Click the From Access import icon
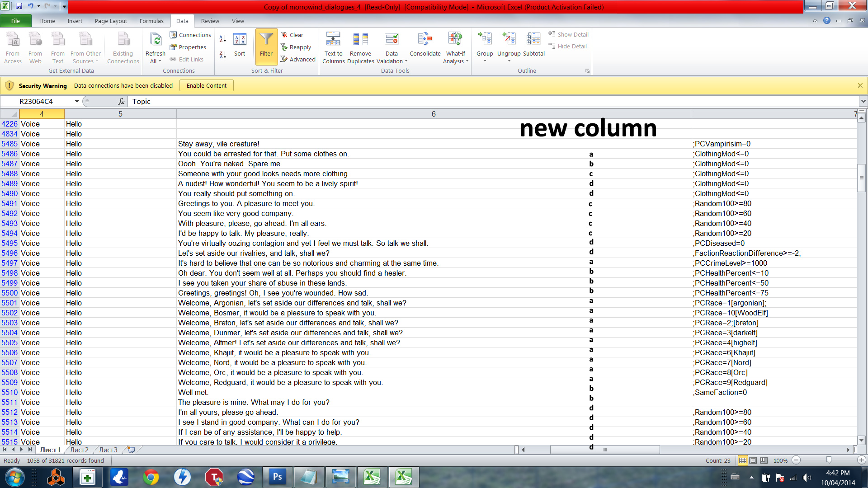Image resolution: width=868 pixels, height=488 pixels. click(13, 47)
